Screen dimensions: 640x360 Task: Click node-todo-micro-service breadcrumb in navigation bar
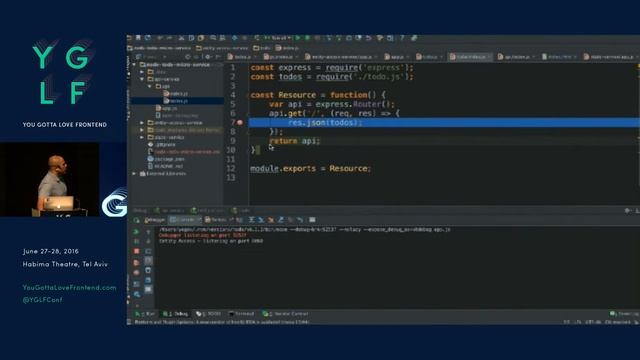159,48
